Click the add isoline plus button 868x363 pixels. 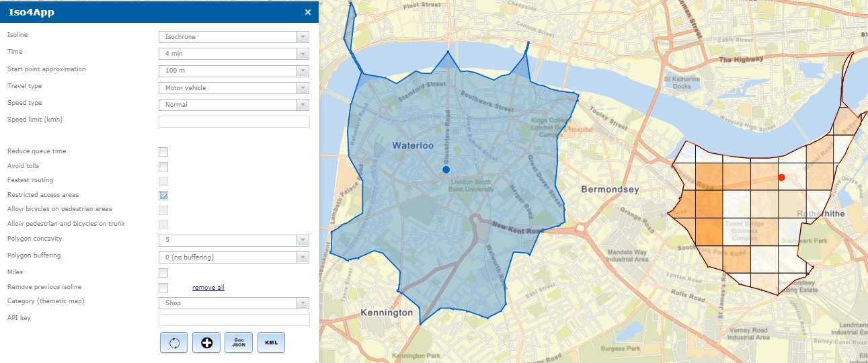point(206,343)
